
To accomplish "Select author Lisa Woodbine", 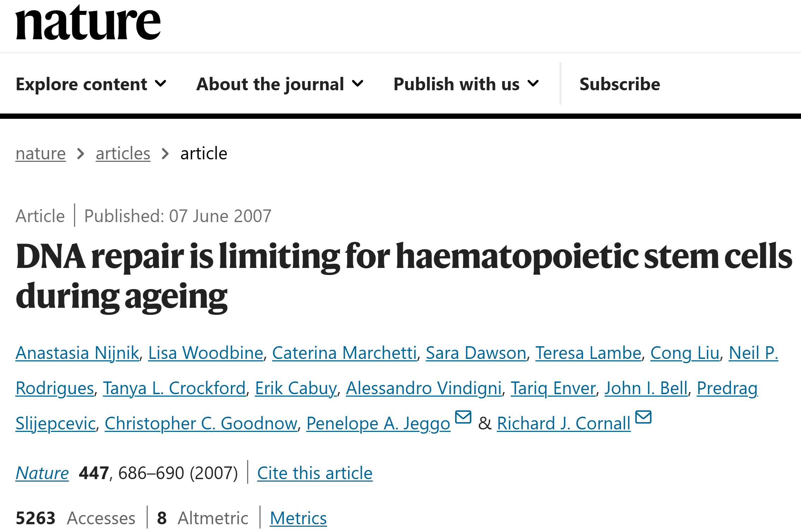I will click(x=206, y=353).
